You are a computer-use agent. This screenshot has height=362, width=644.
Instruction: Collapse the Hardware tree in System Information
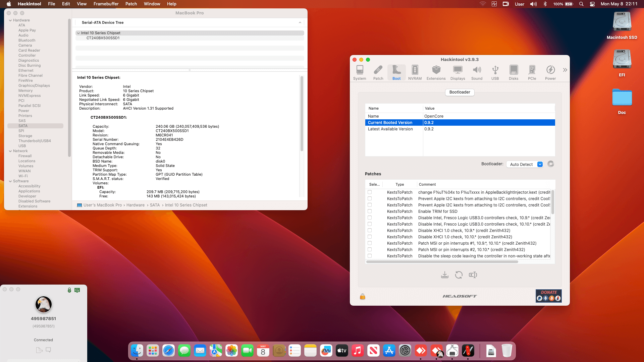click(x=10, y=20)
